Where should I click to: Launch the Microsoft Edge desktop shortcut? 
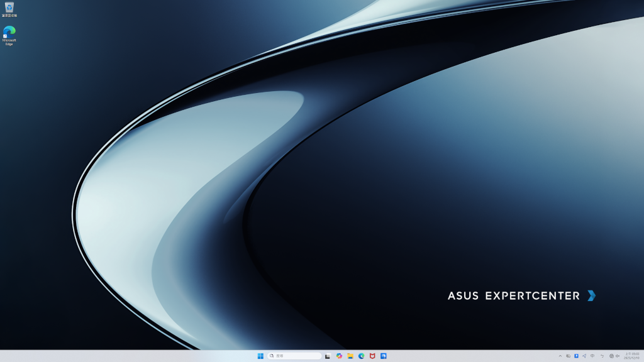click(x=9, y=31)
